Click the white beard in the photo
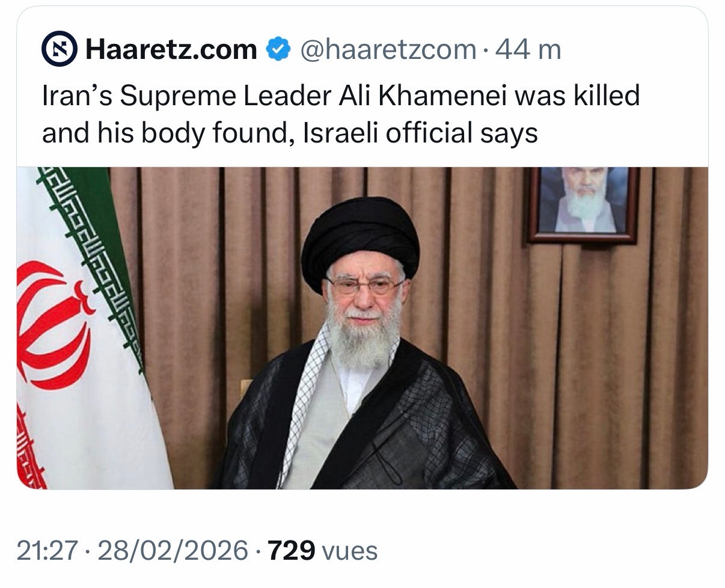 [364, 337]
